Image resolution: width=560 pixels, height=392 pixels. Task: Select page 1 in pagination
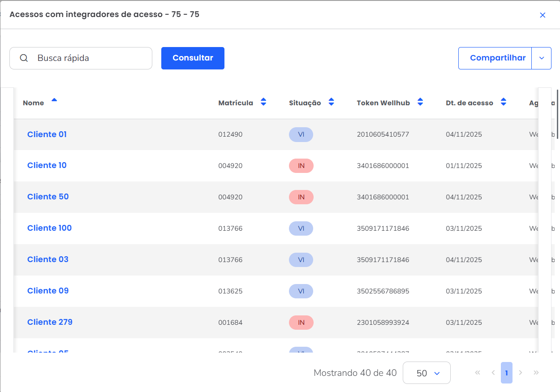point(507,373)
